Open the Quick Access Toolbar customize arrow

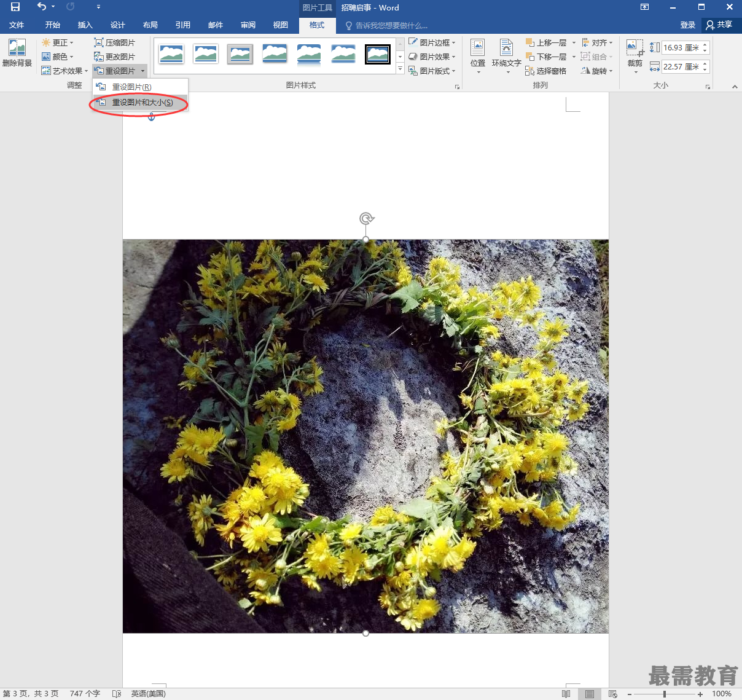(98, 7)
